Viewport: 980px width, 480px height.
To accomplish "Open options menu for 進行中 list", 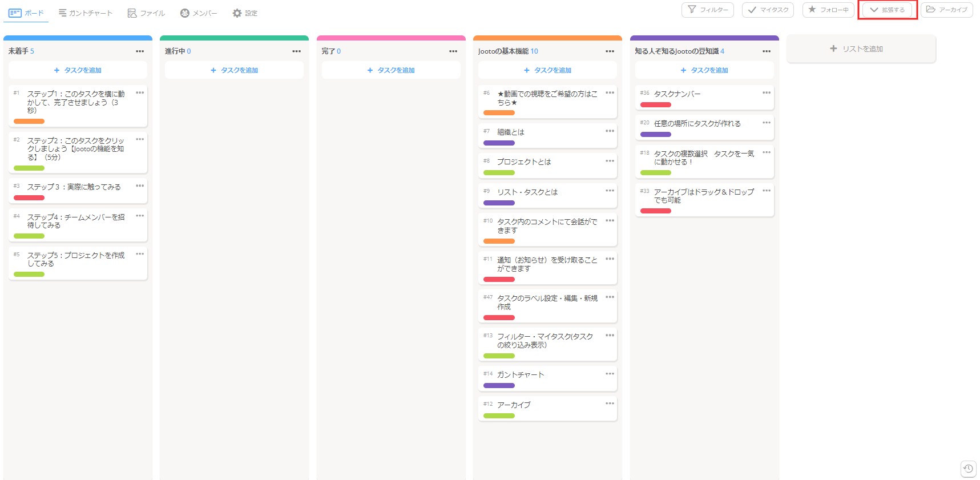I will 296,51.
